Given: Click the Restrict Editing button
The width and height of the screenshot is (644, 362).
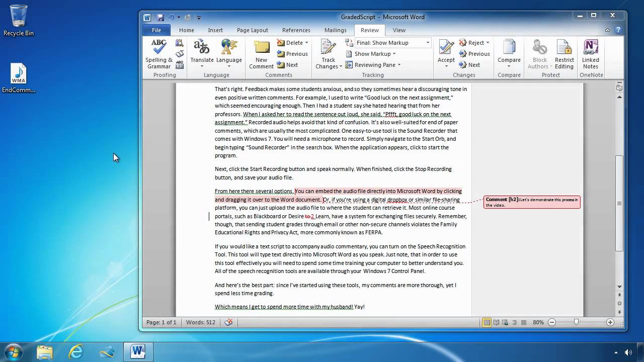Looking at the screenshot, I should point(564,54).
